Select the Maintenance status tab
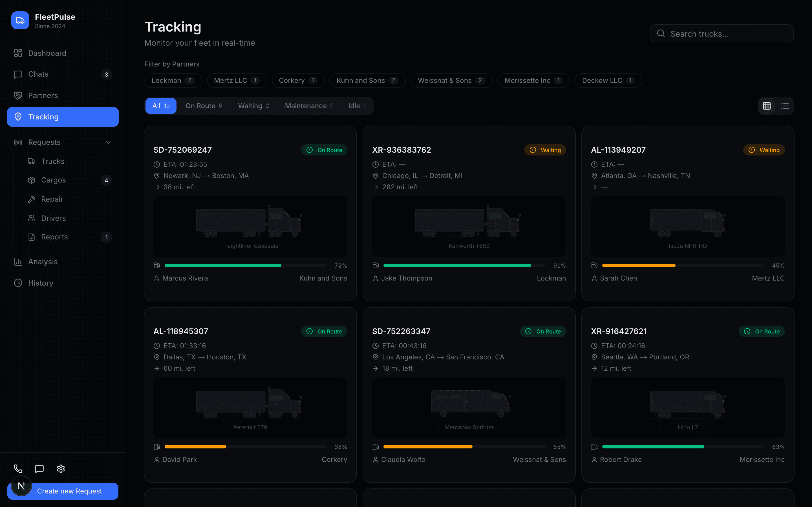This screenshot has height=507, width=812. [309, 106]
